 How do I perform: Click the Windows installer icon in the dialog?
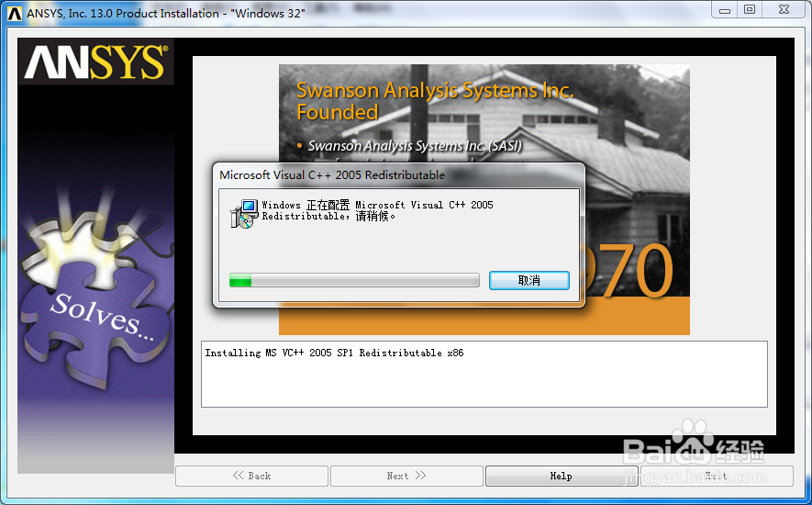(244, 214)
